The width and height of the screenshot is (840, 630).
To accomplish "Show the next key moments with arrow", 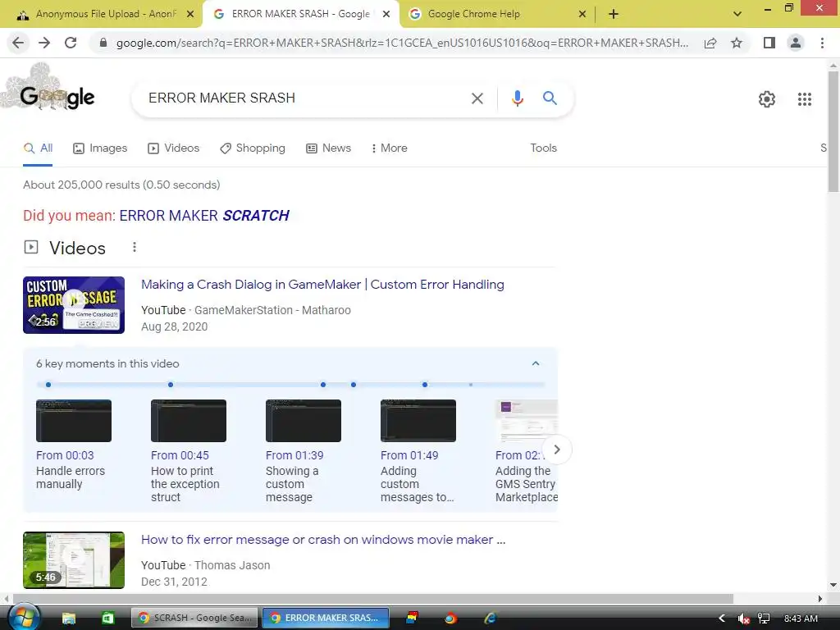I will pyautogui.click(x=557, y=450).
